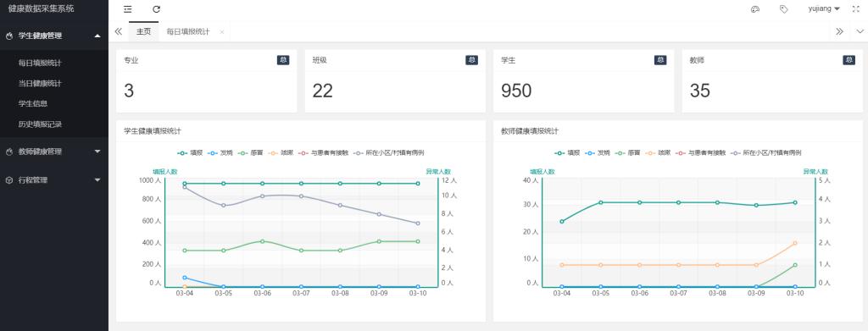868x331 pixels.
Task: Toggle fullscreen icon at top right
Action: tap(856, 9)
